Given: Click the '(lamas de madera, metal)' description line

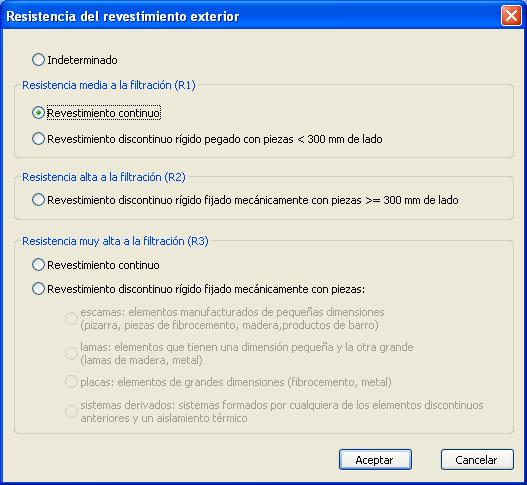Looking at the screenshot, I should 141,360.
